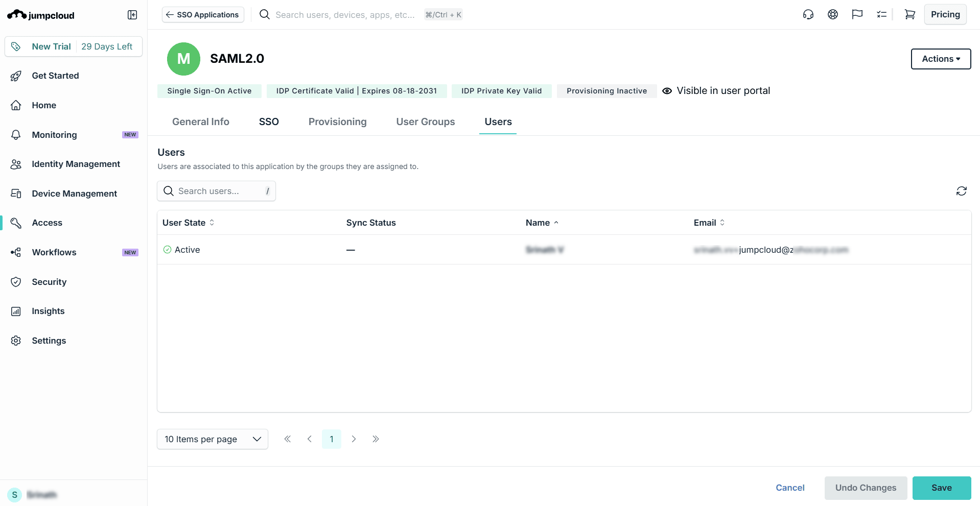Collapse the sidebar with the panel icon
This screenshot has height=506, width=980.
(x=132, y=15)
